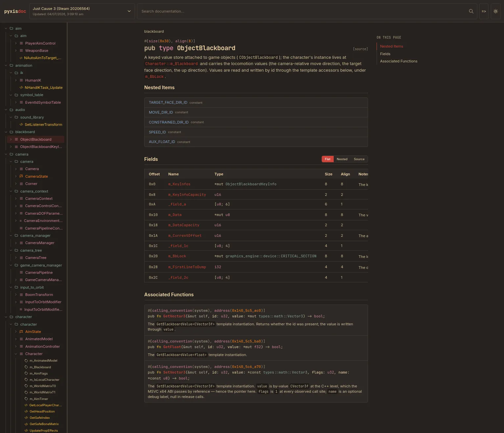Click the Character::m_Blackboard reference

(x=171, y=64)
